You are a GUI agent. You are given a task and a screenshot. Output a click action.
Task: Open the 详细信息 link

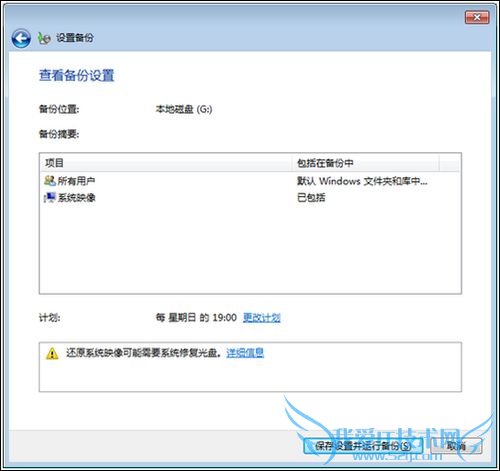245,353
